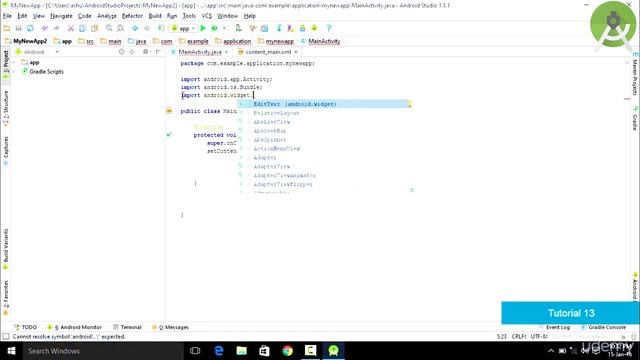Click the example breadcrumb folder

(x=194, y=41)
